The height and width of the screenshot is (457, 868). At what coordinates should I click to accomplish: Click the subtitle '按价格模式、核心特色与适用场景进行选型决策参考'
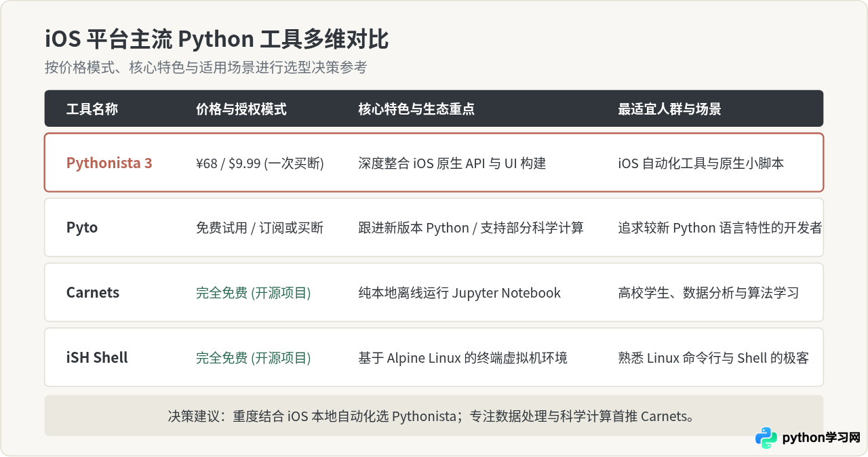pyautogui.click(x=205, y=68)
